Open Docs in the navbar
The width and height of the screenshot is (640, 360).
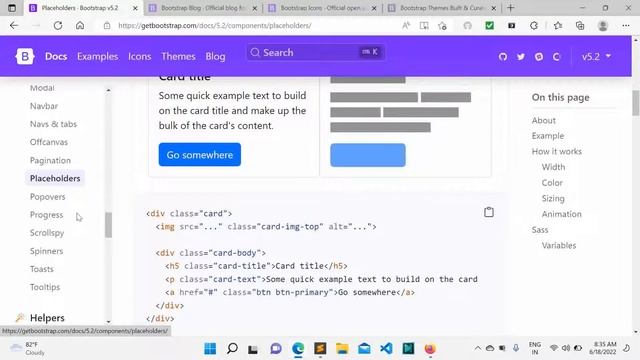coord(56,56)
